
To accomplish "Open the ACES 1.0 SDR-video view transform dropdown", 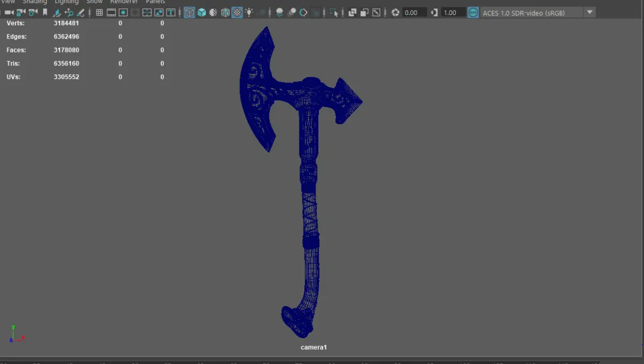I will 538,12.
